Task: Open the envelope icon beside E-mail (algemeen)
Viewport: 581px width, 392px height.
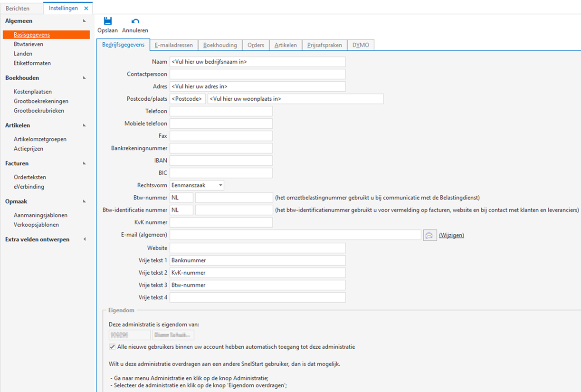Action: point(429,235)
